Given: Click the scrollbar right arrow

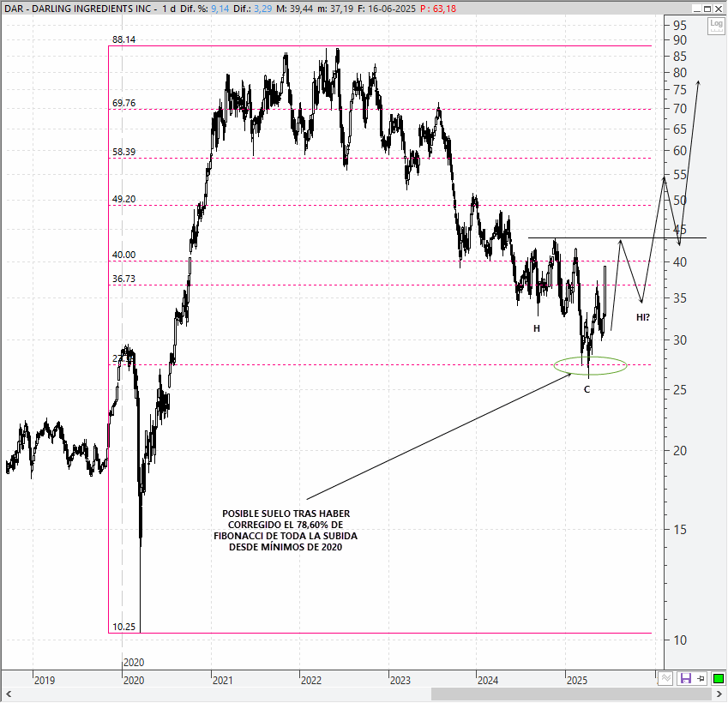Looking at the screenshot, I should pos(719,694).
